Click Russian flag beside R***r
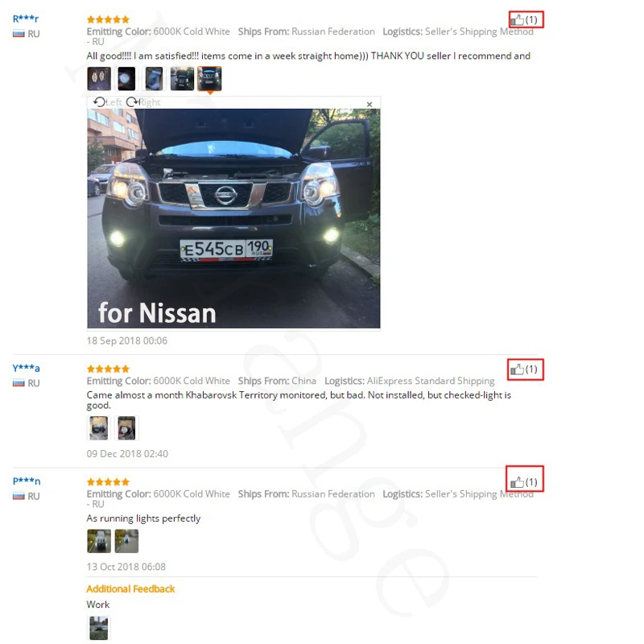Viewport: 644px width, 644px height. click(19, 34)
